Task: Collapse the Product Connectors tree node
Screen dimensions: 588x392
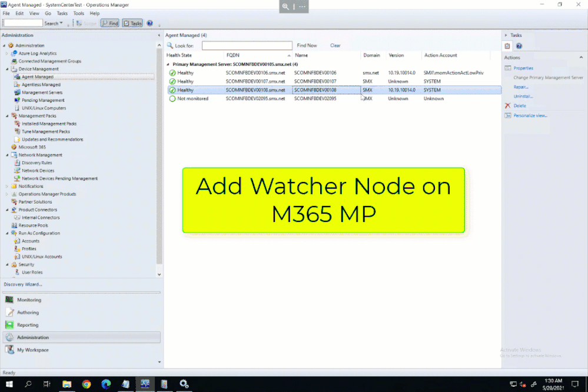Action: point(7,210)
